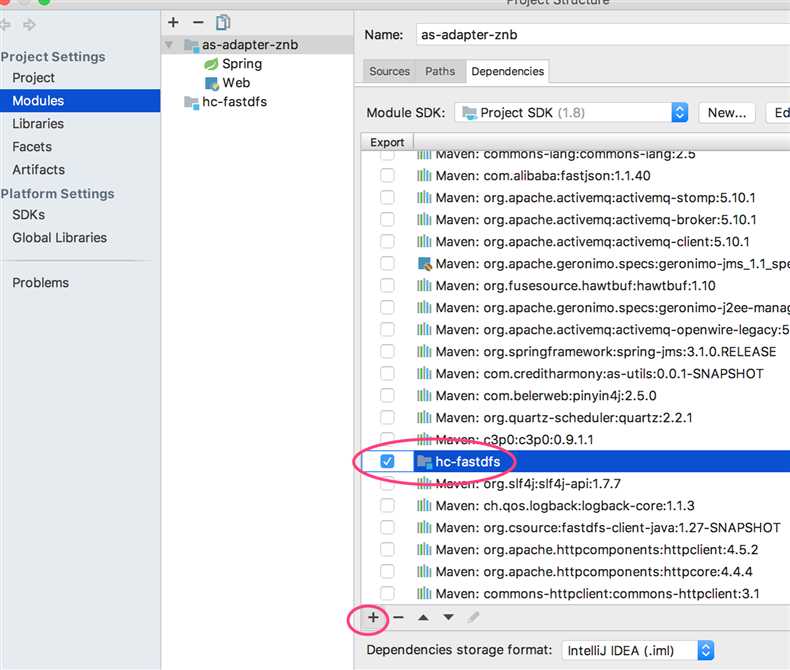
Task: Check export for spring-jms:3.1.0.RELEASE
Action: 387,352
